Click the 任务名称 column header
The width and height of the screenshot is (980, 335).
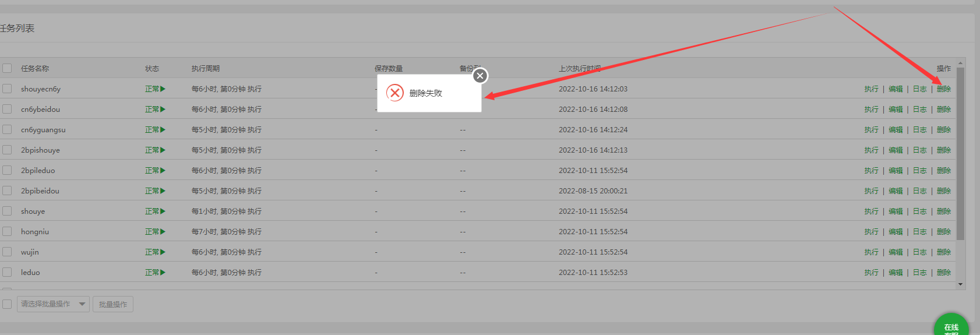35,69
